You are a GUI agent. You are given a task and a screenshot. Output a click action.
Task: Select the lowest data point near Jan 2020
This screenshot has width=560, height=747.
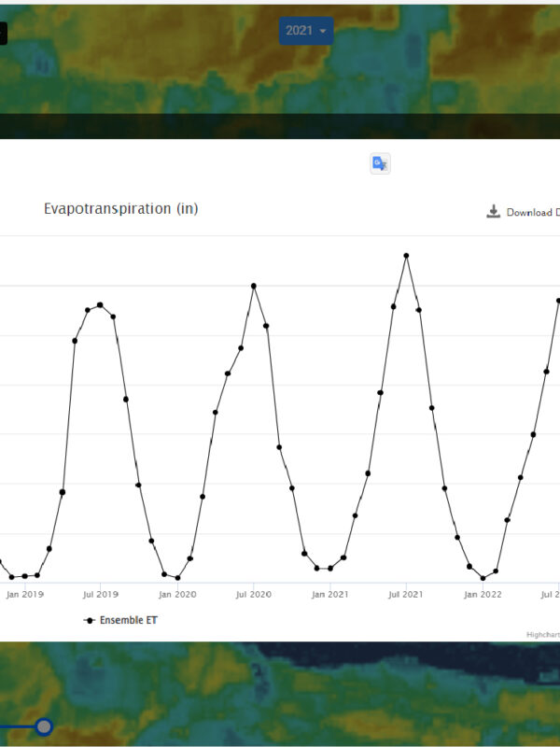(177, 578)
